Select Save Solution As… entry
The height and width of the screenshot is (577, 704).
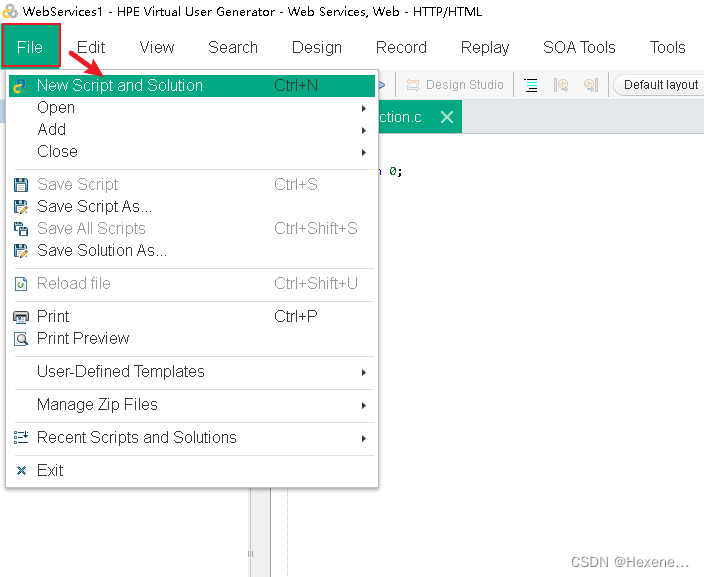[192, 251]
